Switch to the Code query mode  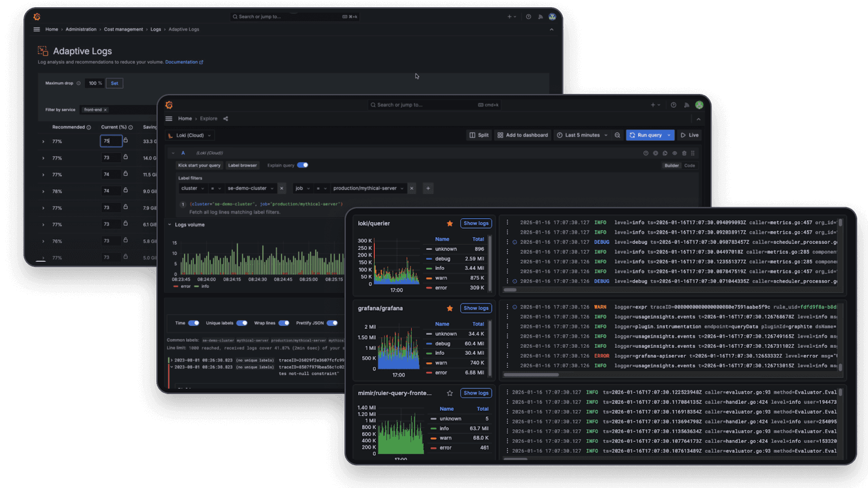(690, 166)
